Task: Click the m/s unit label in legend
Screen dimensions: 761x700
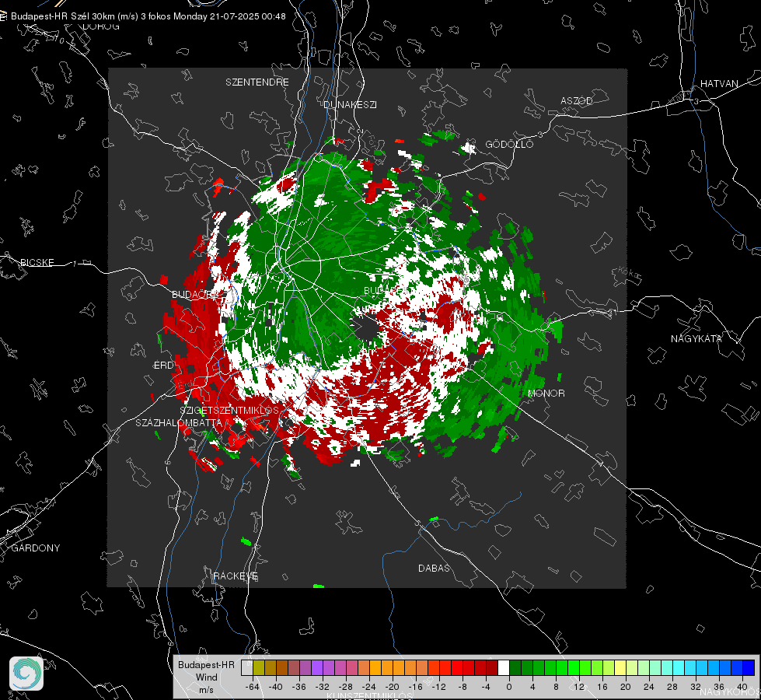Action: [x=206, y=690]
